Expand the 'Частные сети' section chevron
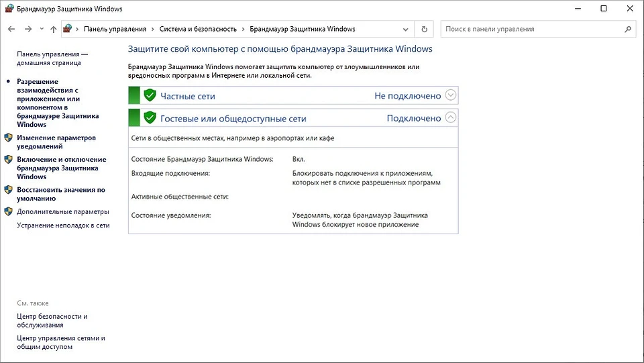 click(451, 95)
